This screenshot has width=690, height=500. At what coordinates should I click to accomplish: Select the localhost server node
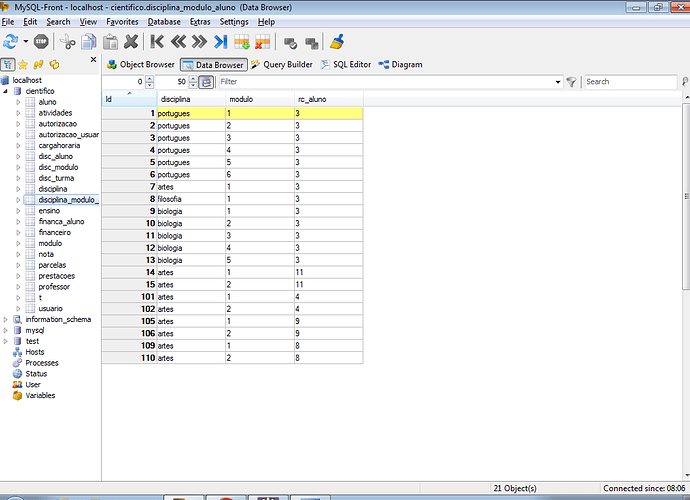27,80
